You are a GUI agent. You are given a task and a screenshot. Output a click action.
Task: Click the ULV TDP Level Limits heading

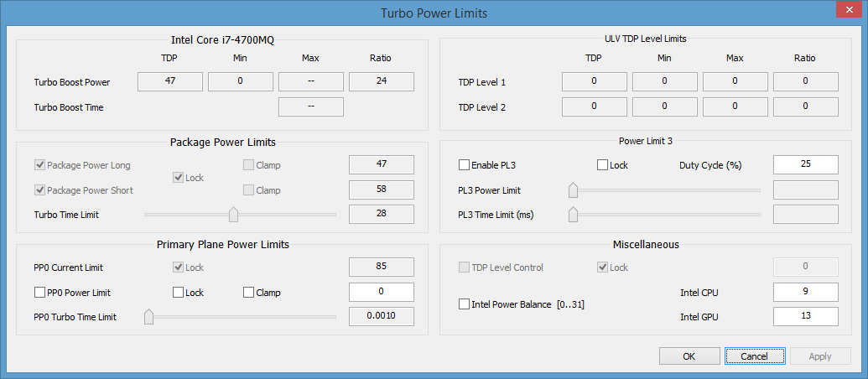pos(646,39)
